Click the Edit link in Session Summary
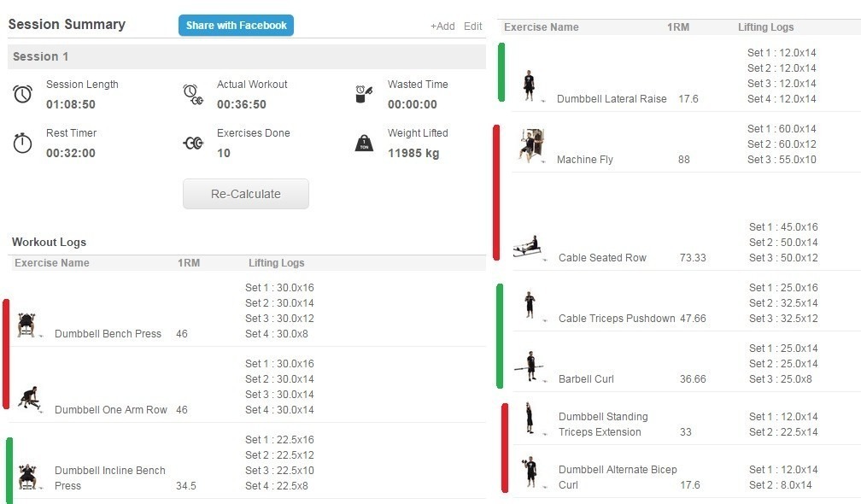 (473, 26)
